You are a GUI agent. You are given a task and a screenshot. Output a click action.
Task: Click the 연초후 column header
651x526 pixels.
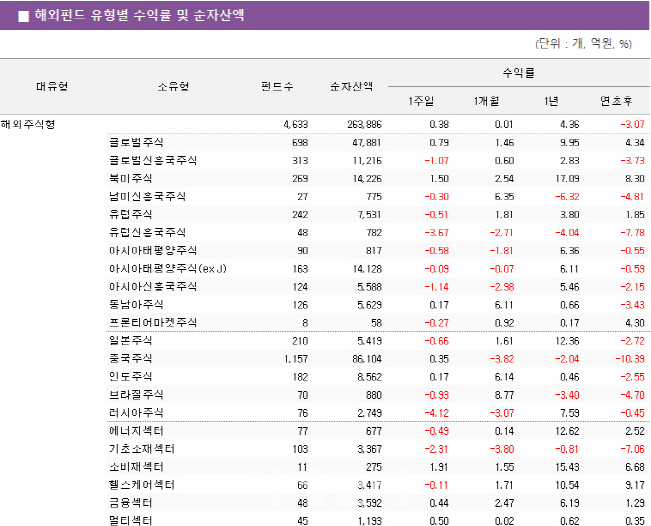pos(616,101)
